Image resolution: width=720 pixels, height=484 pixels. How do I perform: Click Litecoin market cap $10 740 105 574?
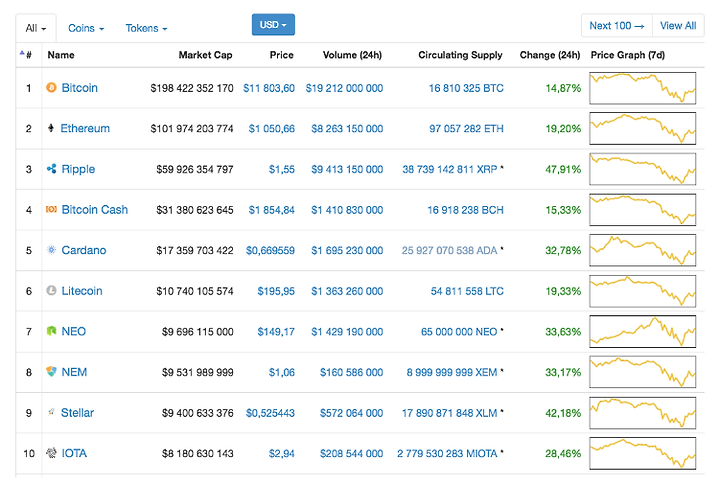(195, 291)
